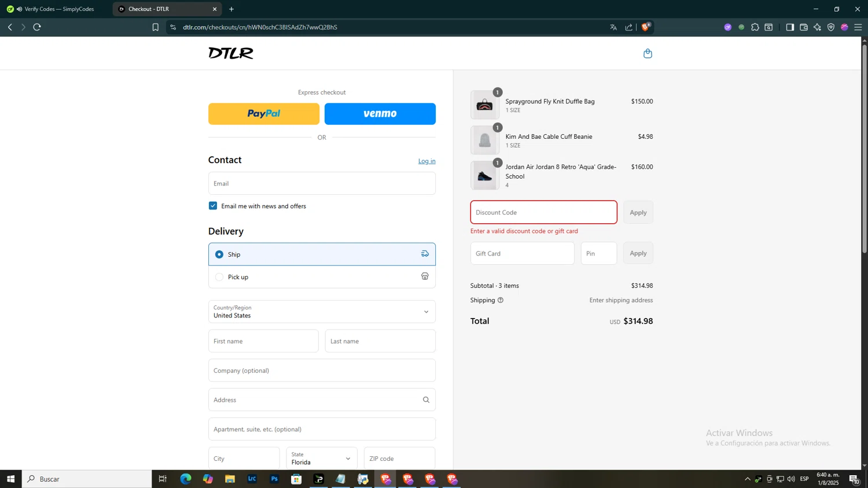
Task: Click the taskbar Buscar search box
Action: click(x=87, y=479)
